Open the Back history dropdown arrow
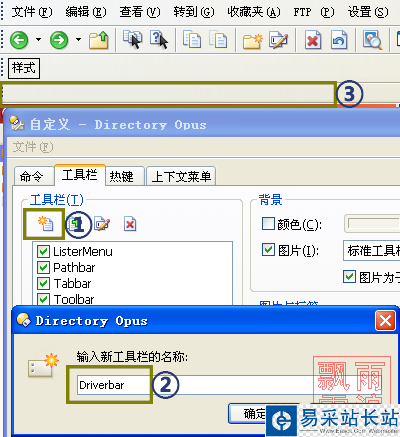This screenshot has width=400, height=437. [x=39, y=40]
